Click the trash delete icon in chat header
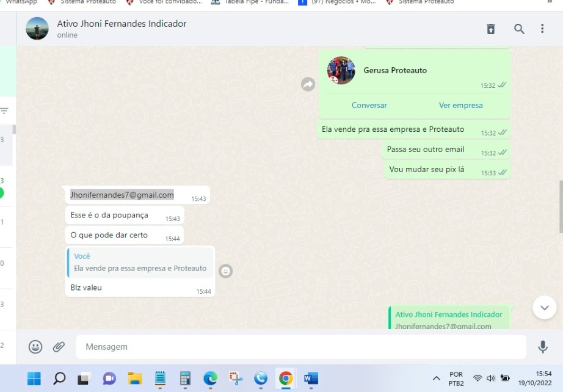This screenshot has height=392, width=563. coord(491,29)
